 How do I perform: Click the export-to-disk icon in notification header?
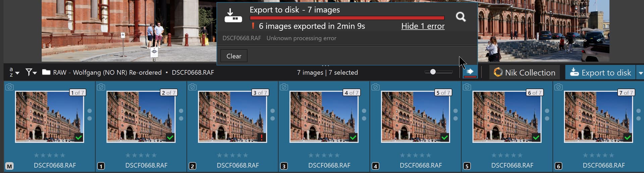(233, 16)
